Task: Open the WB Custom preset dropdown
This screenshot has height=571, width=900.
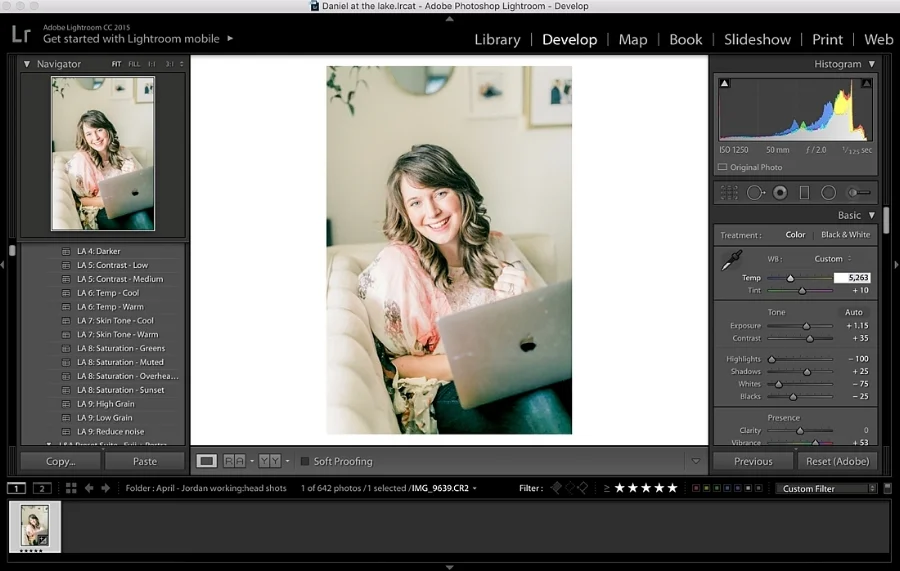Action: coord(833,259)
